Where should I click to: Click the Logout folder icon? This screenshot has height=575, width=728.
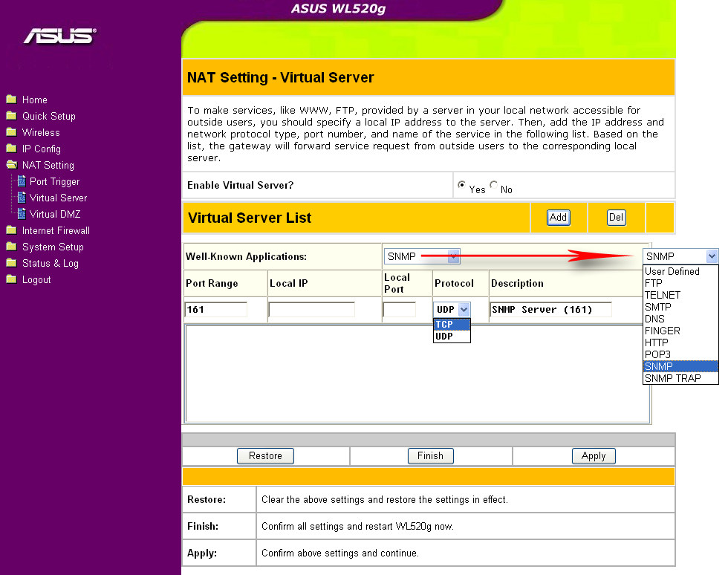[x=11, y=279]
